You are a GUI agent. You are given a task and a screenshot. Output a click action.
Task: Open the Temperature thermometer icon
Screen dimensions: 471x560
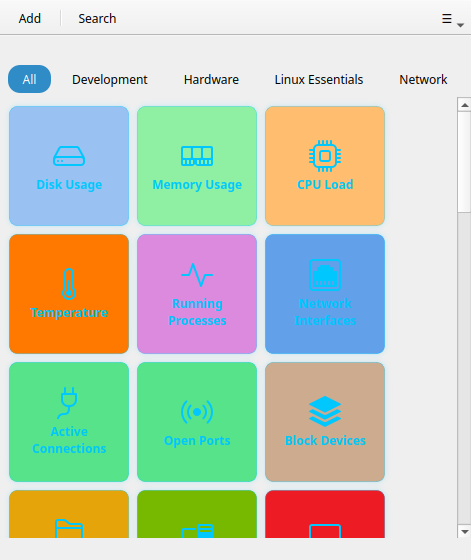(69, 284)
